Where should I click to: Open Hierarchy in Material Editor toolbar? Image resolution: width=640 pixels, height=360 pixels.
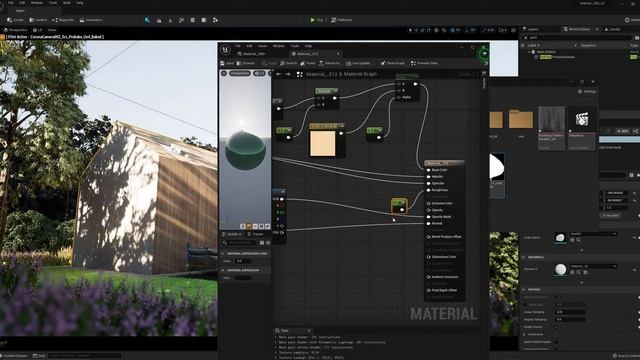click(329, 63)
